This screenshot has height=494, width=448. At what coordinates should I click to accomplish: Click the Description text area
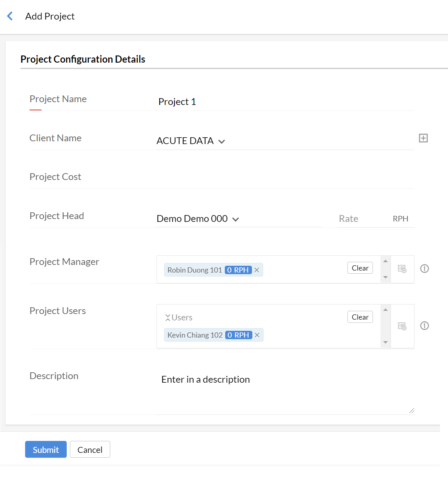tap(285, 393)
